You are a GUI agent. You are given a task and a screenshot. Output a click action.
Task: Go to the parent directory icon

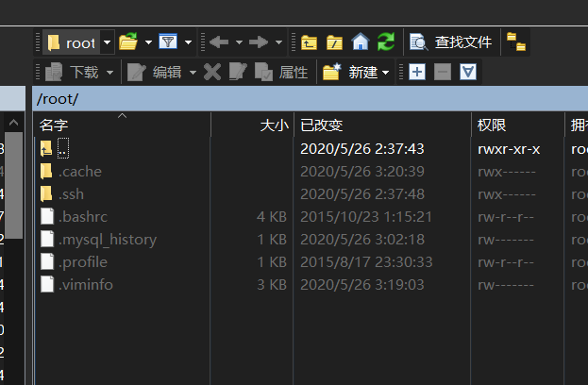pos(309,42)
